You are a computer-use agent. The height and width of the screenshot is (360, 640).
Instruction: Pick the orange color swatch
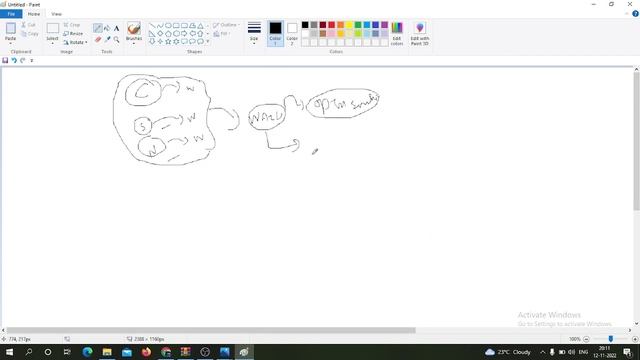(x=340, y=25)
